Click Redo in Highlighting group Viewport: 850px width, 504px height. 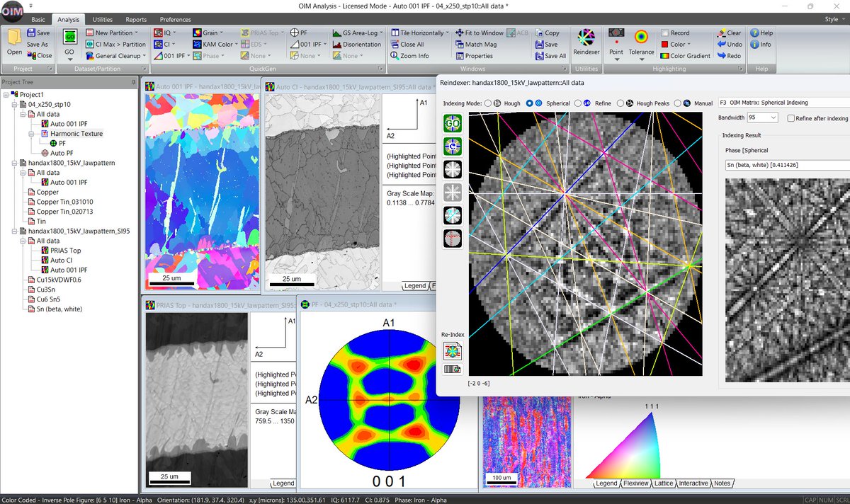click(x=728, y=55)
